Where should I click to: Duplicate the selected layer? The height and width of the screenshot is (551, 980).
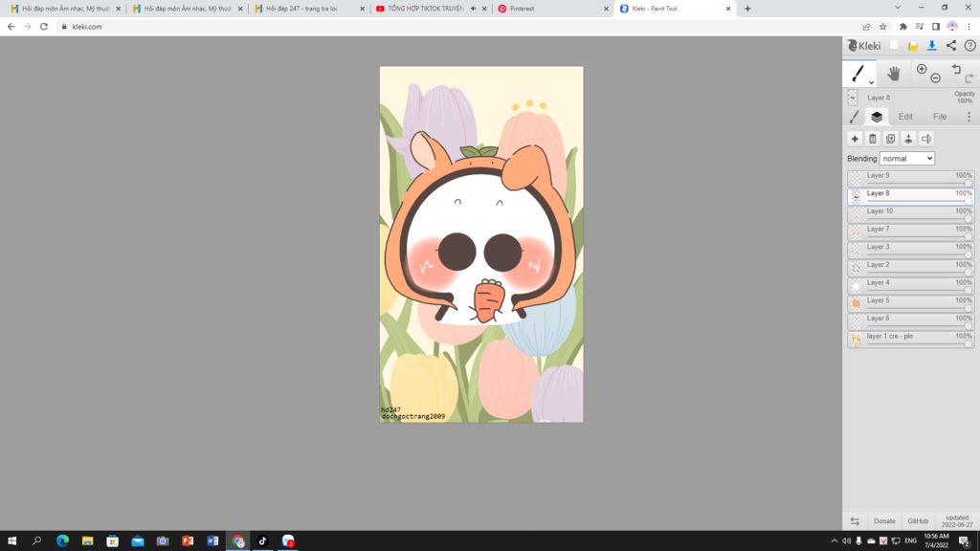click(x=891, y=139)
